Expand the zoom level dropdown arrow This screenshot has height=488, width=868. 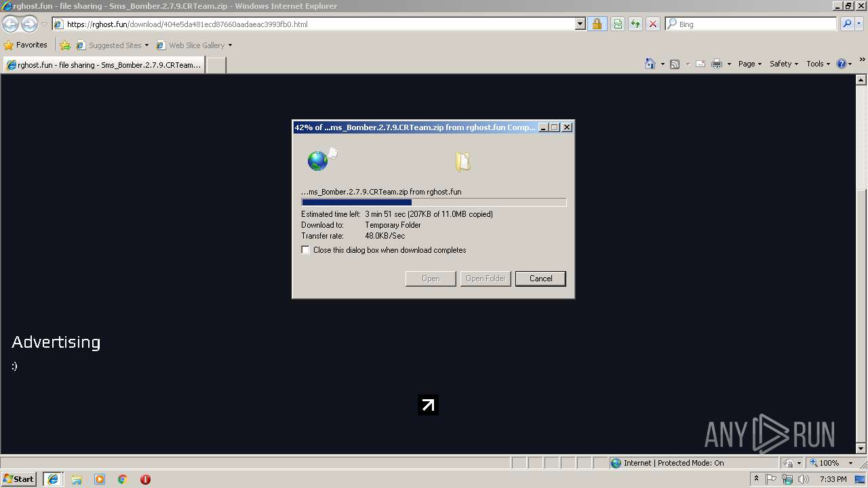tap(850, 463)
